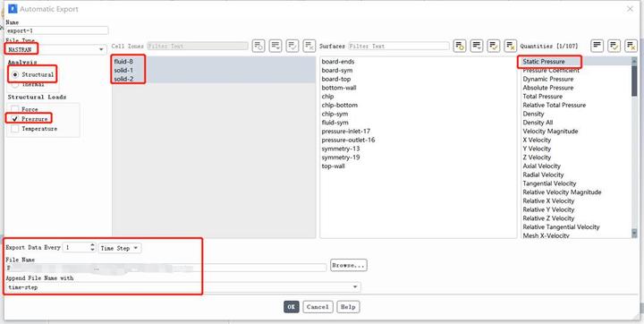Click the Quantities scroll down arrow
Image resolution: width=644 pixels, height=324 pixels.
634,234
